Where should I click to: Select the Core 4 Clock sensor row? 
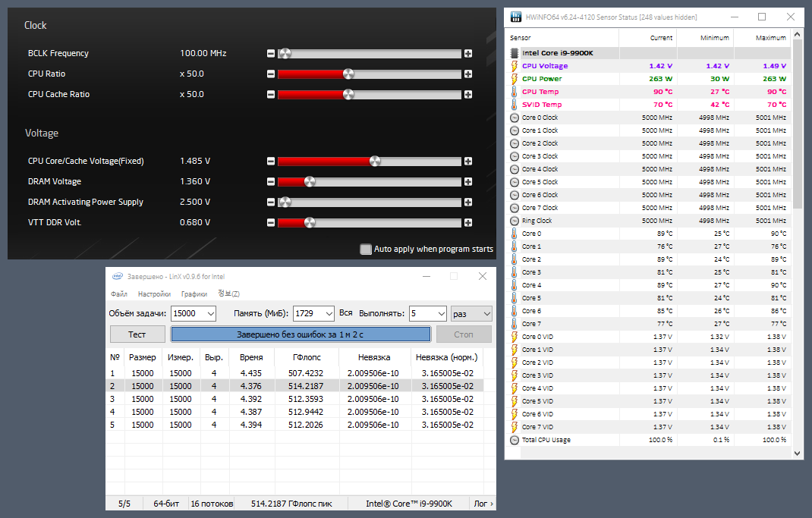[x=648, y=169]
